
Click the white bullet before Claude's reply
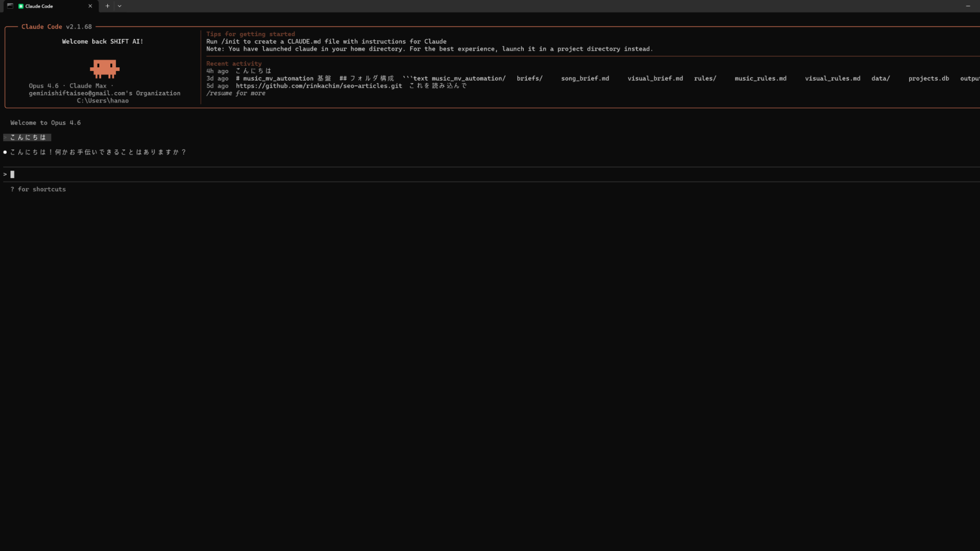(x=5, y=152)
